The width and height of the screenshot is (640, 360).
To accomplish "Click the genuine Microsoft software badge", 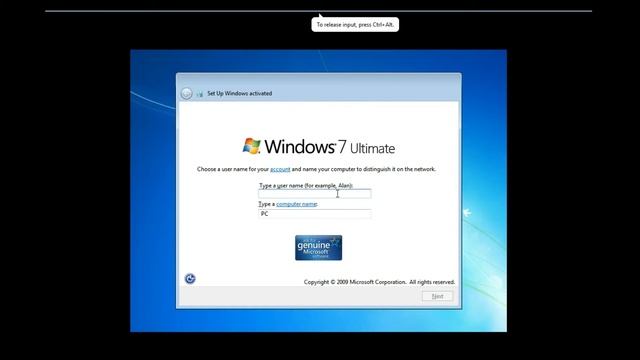I will point(318,247).
